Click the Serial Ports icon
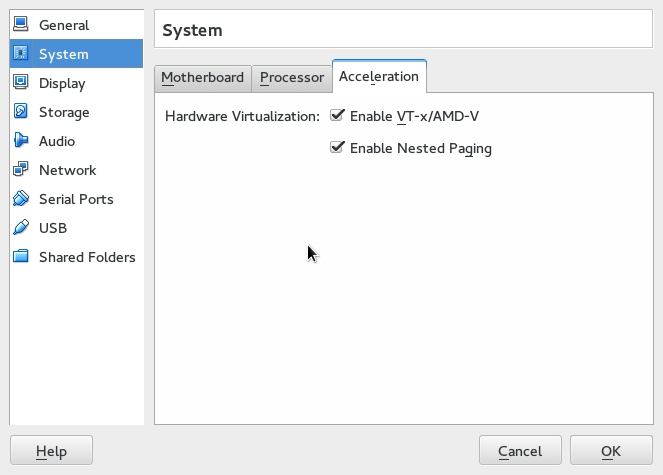663x475 pixels. point(21,199)
